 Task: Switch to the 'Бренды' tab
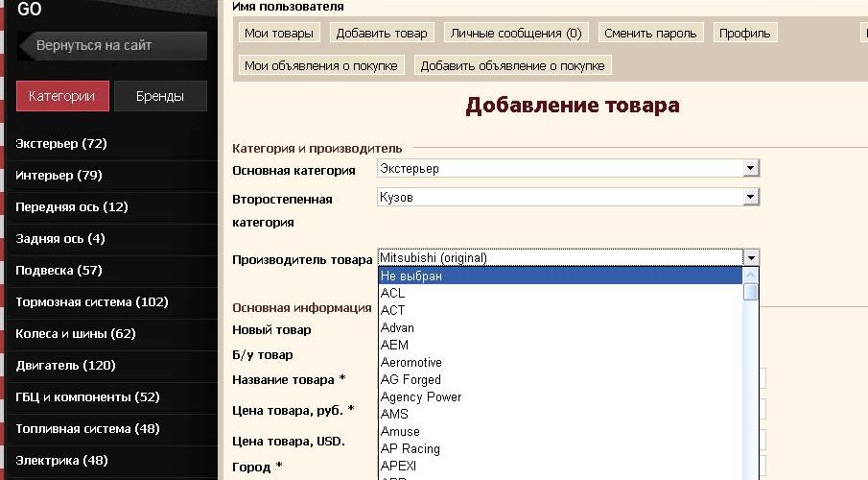160,96
